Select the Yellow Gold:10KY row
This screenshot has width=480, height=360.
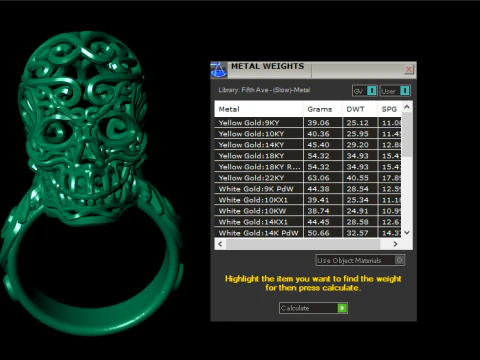(x=308, y=134)
